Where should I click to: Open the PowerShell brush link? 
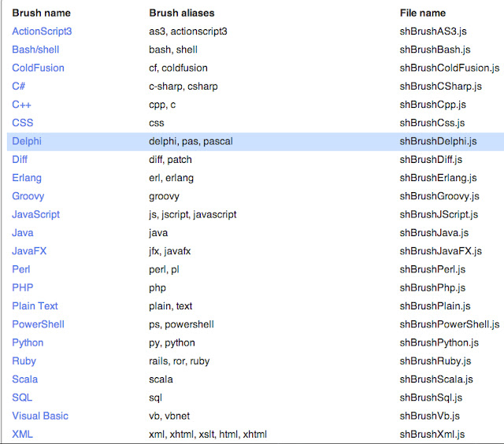point(39,324)
